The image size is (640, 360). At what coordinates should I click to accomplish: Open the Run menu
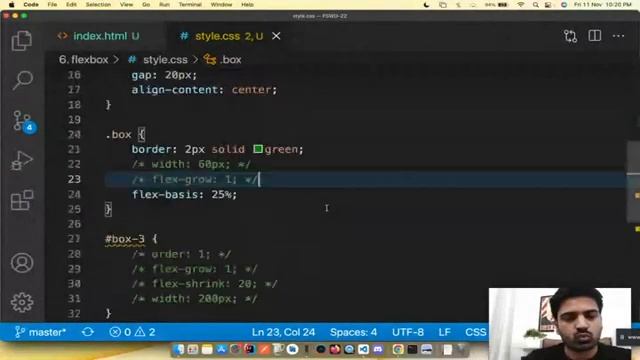tap(164, 4)
